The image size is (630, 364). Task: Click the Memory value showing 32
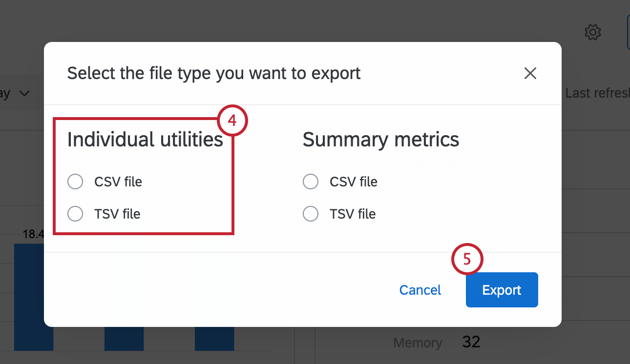(x=470, y=342)
